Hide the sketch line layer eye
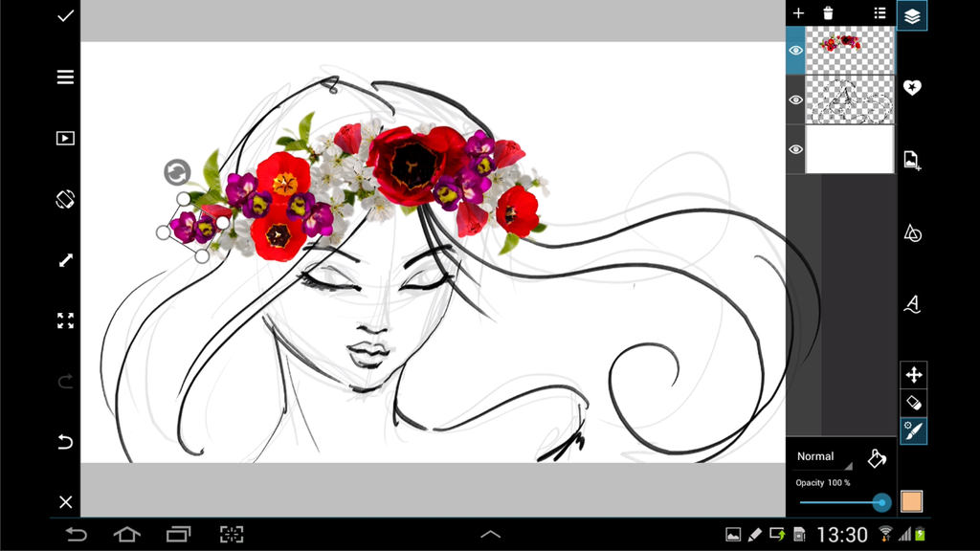This screenshot has width=980, height=551. pyautogui.click(x=795, y=99)
